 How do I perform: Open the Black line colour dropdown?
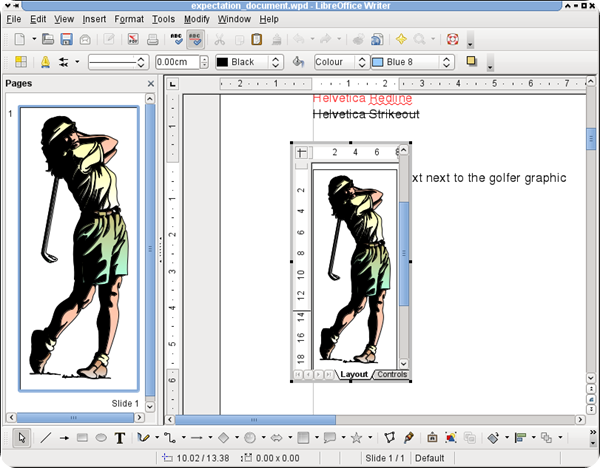pyautogui.click(x=249, y=62)
